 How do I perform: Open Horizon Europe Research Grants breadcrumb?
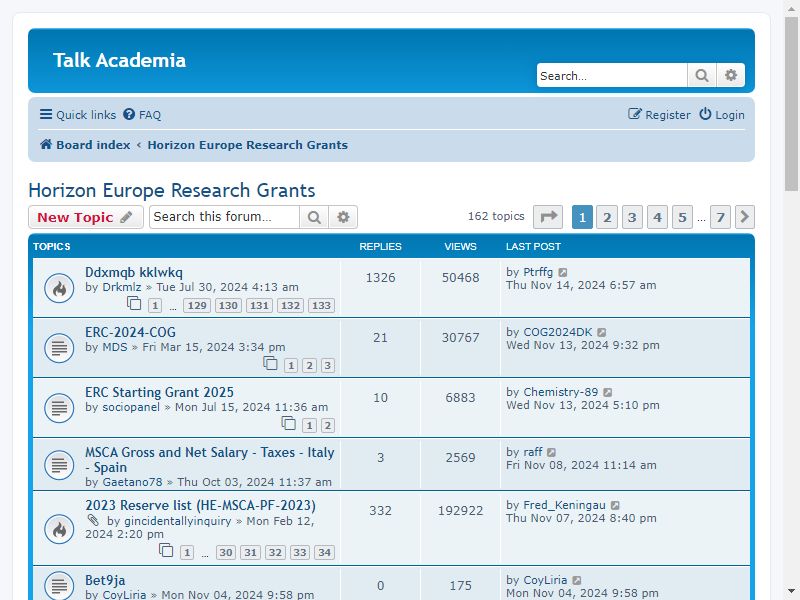coord(247,145)
